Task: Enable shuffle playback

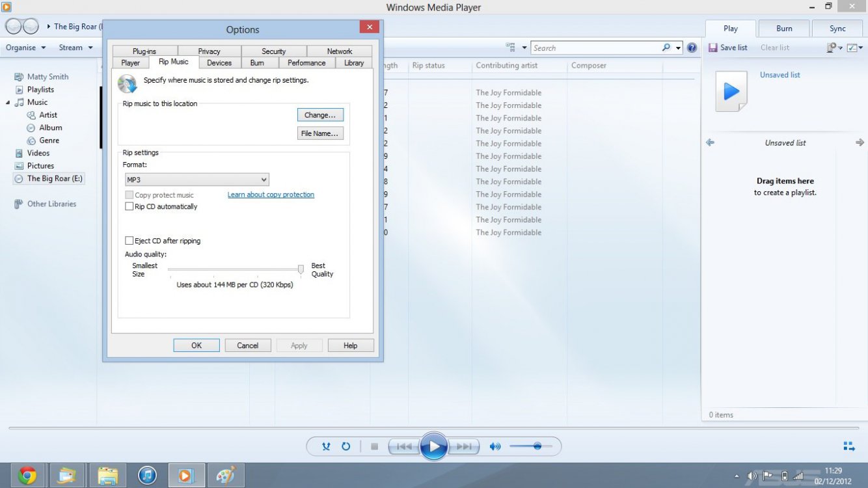Action: coord(326,446)
